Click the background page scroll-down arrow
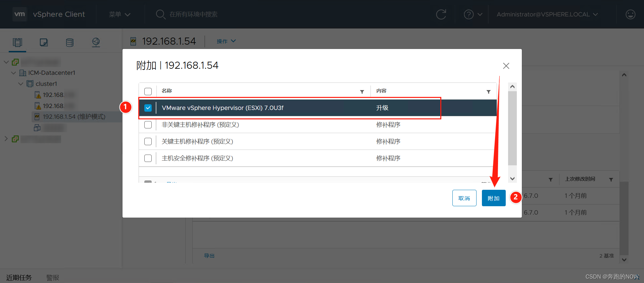This screenshot has width=644, height=283. point(624,260)
